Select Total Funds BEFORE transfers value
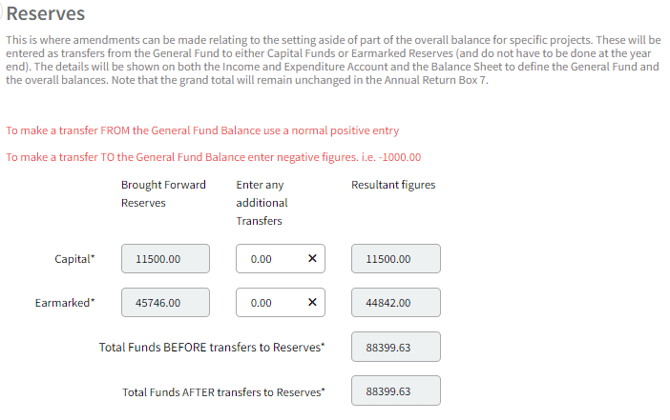 click(396, 347)
